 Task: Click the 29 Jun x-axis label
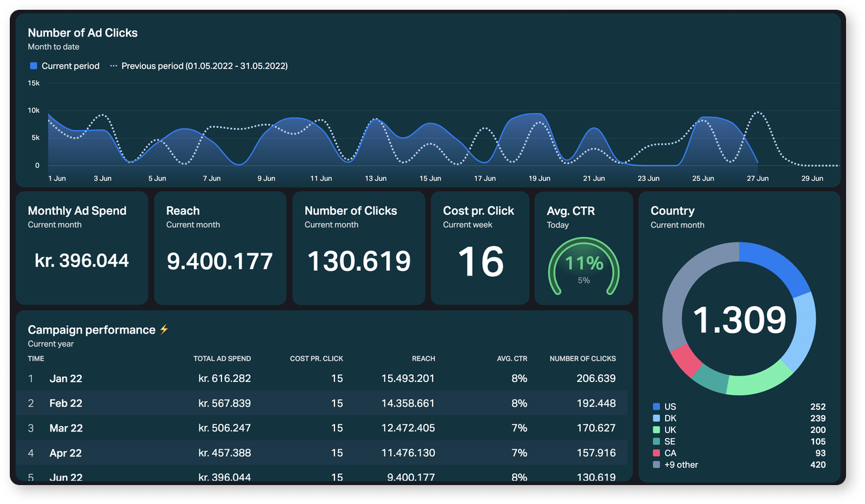812,178
